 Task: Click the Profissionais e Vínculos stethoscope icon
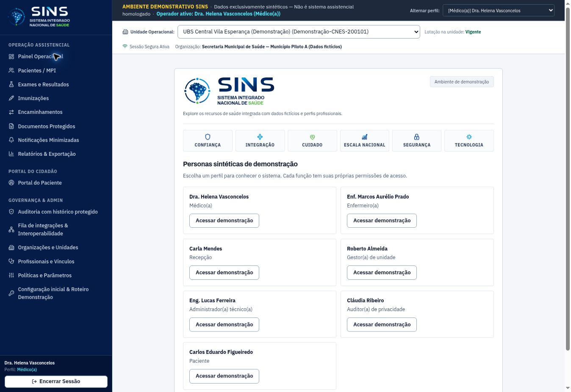[11, 262]
